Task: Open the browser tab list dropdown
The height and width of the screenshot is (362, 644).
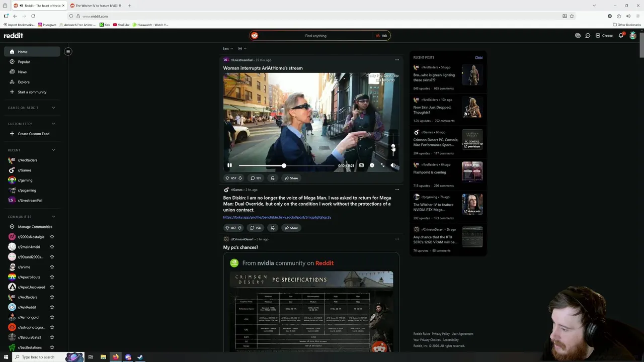Action: (x=594, y=6)
